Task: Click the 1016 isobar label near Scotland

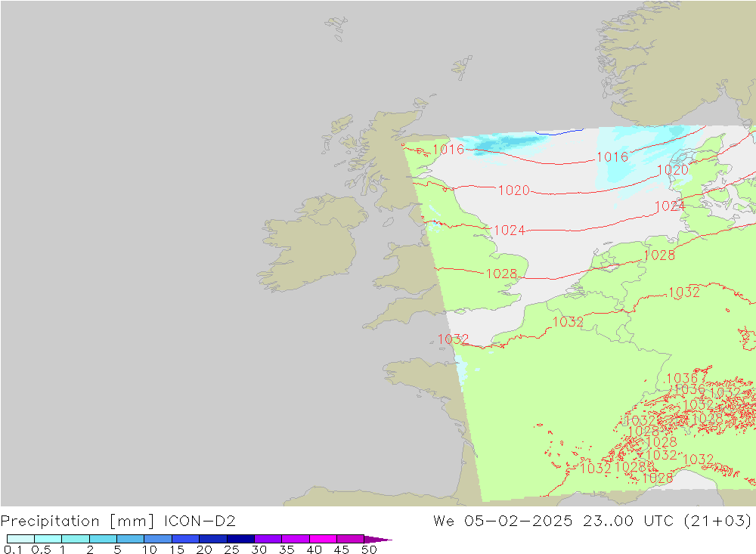Action: click(448, 149)
